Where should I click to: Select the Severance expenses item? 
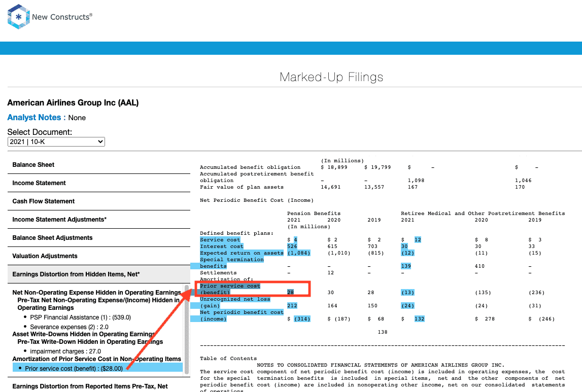(x=70, y=327)
